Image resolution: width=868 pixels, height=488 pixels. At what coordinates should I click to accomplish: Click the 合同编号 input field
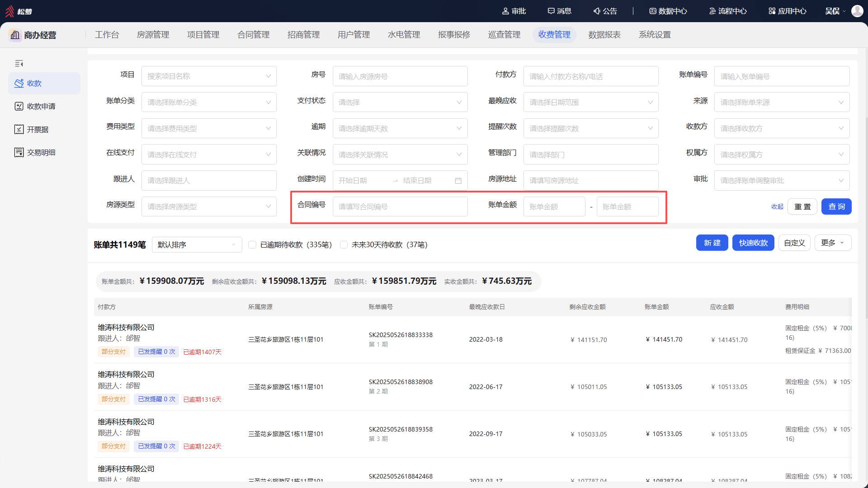click(400, 207)
